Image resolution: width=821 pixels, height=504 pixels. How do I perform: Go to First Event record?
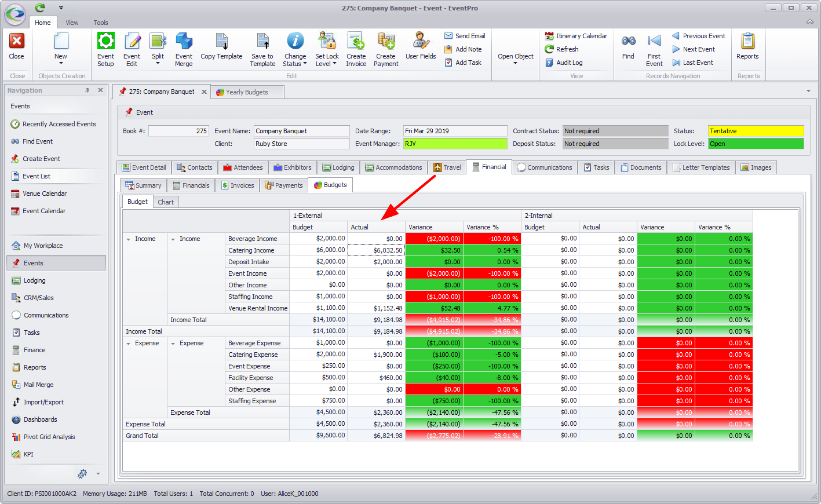pos(654,49)
